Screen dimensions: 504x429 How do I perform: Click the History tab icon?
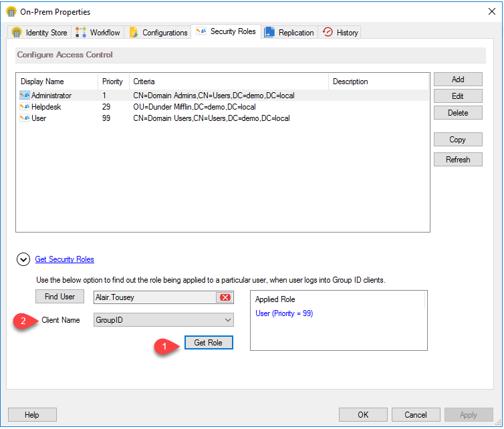click(x=328, y=32)
